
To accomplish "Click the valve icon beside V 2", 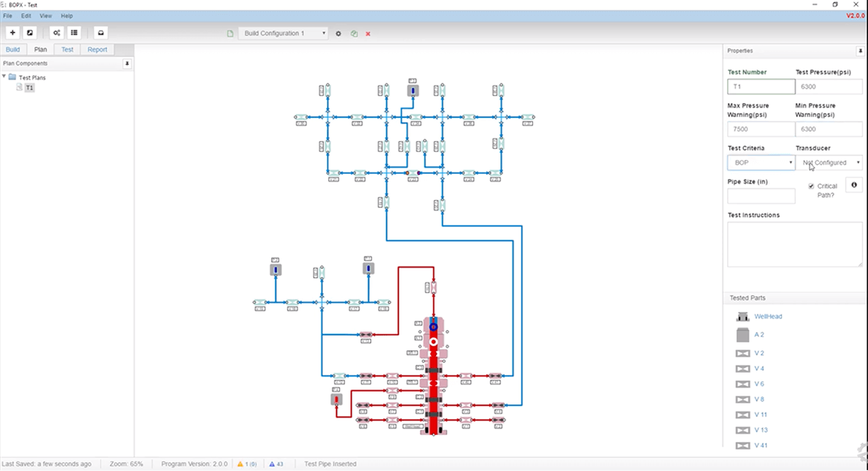I will pyautogui.click(x=743, y=352).
